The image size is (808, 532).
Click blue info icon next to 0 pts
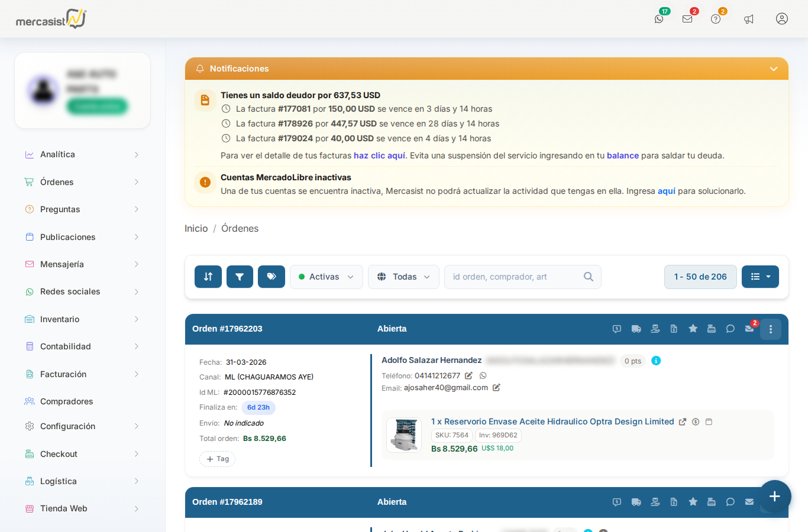point(656,361)
